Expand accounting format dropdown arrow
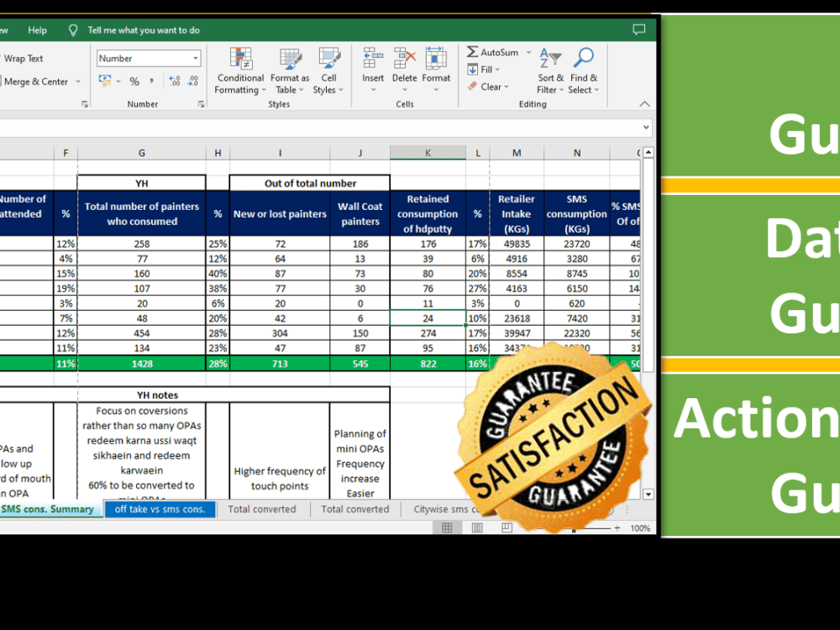 118,81
